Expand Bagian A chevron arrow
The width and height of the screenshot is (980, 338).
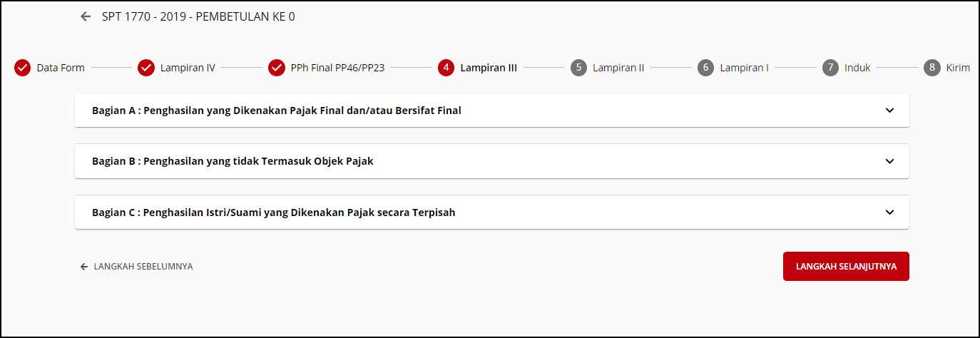(x=889, y=111)
